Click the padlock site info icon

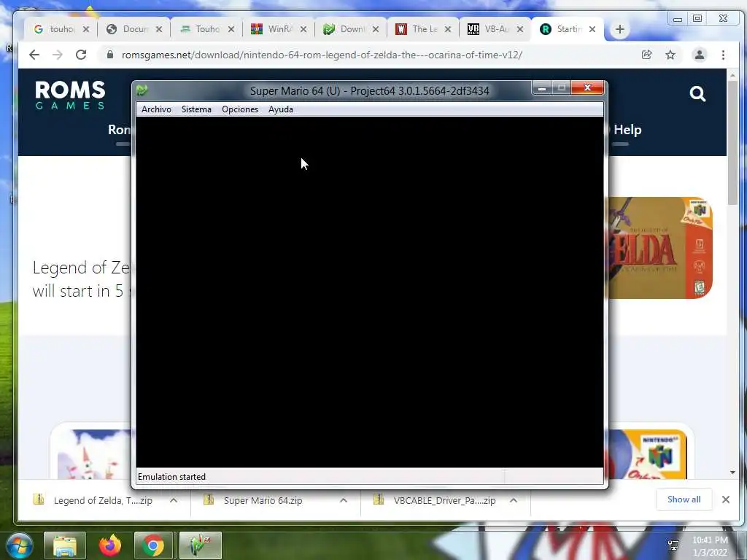click(x=110, y=55)
